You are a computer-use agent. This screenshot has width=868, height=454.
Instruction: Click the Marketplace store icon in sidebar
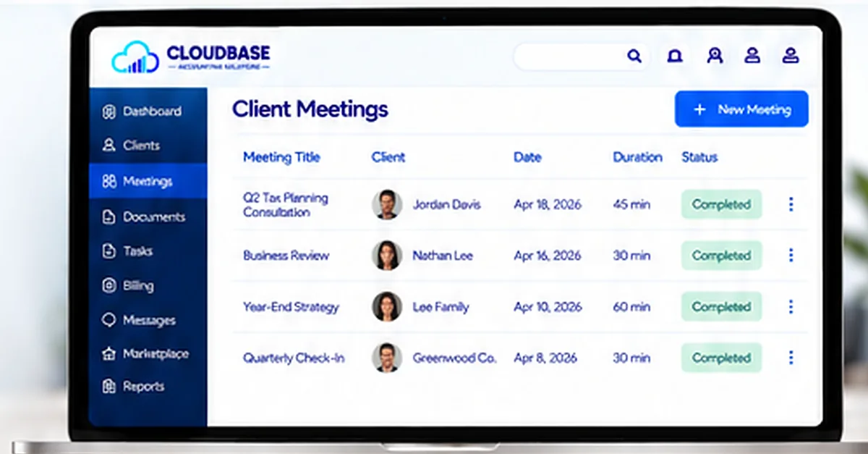(109, 353)
